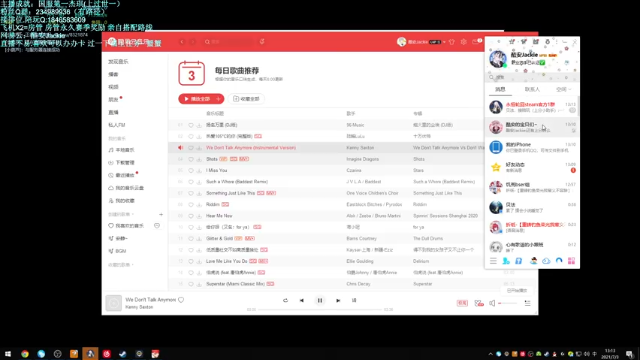Click the song progress bar
Viewport: 640px width, 360px height.
(320, 310)
